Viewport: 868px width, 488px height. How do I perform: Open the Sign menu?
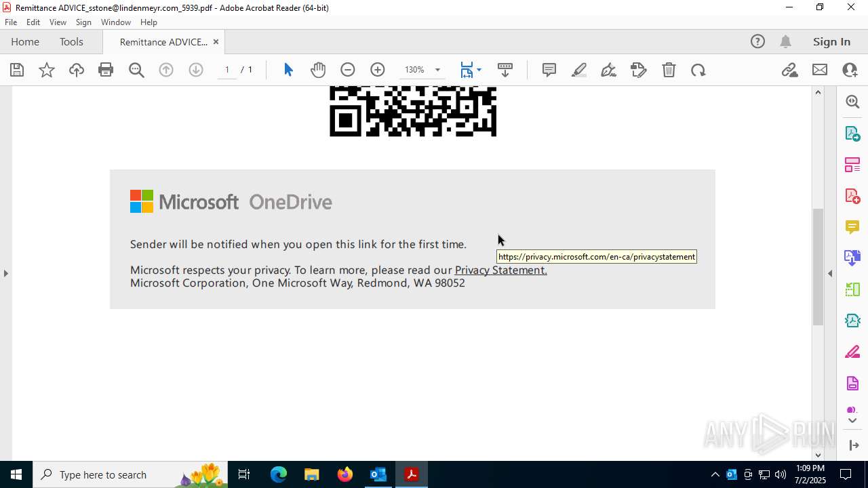(x=83, y=22)
